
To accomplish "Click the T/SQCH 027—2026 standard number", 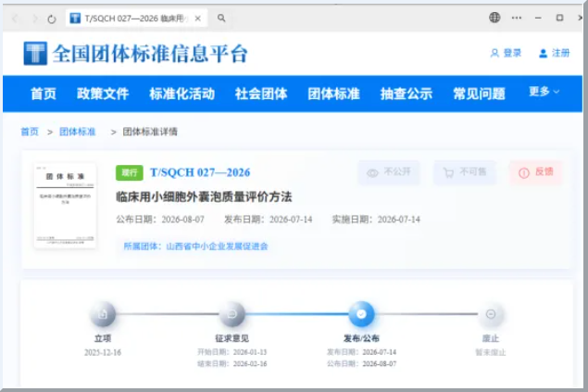I will (200, 172).
